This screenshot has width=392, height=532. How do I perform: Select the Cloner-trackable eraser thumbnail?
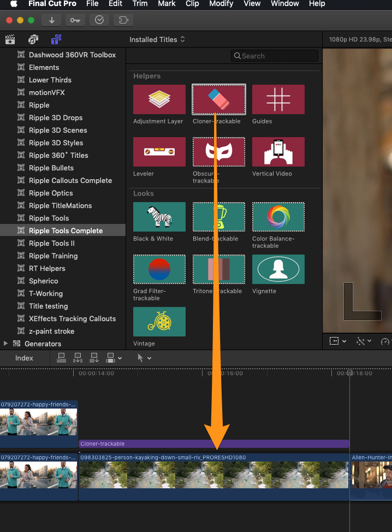click(x=219, y=99)
